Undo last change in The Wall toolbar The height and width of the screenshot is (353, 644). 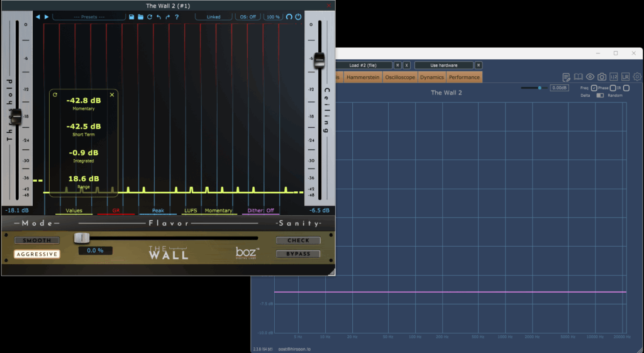158,17
